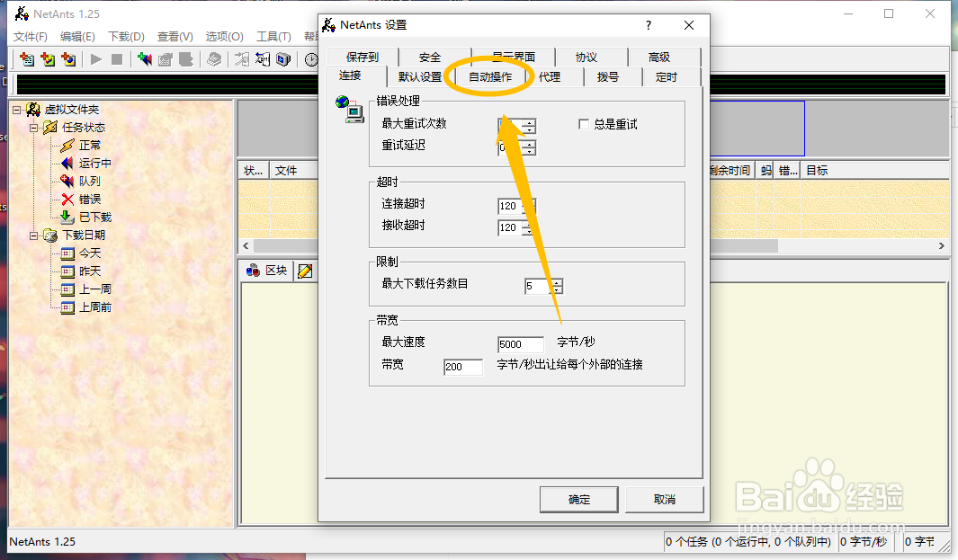This screenshot has width=958, height=560.
Task: Click the add new job toolbar icon
Action: click(27, 59)
